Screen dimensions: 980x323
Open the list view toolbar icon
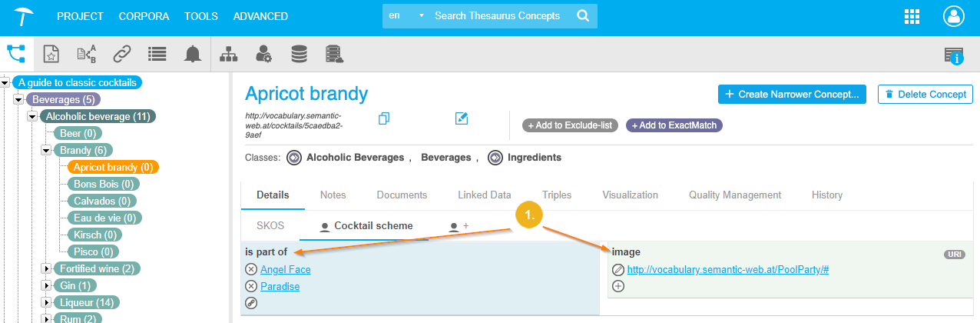click(157, 54)
